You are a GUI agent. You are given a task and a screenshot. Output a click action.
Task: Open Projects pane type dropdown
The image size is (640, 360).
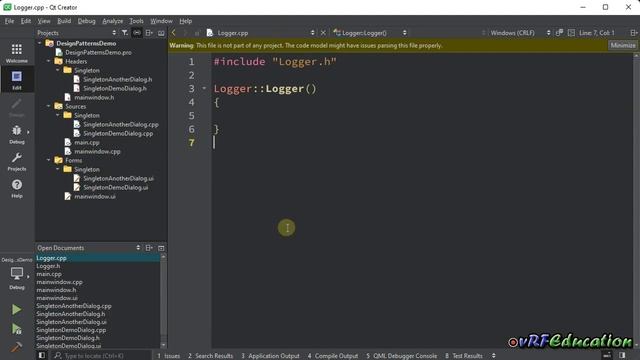coord(114,33)
